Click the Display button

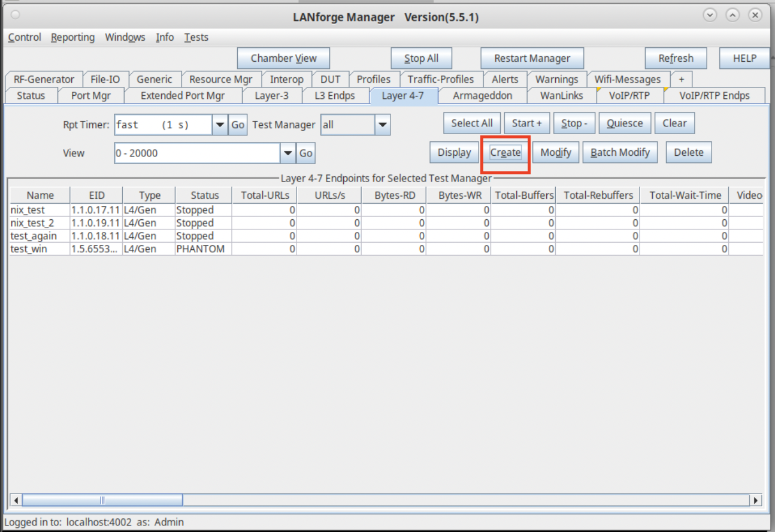pyautogui.click(x=454, y=152)
